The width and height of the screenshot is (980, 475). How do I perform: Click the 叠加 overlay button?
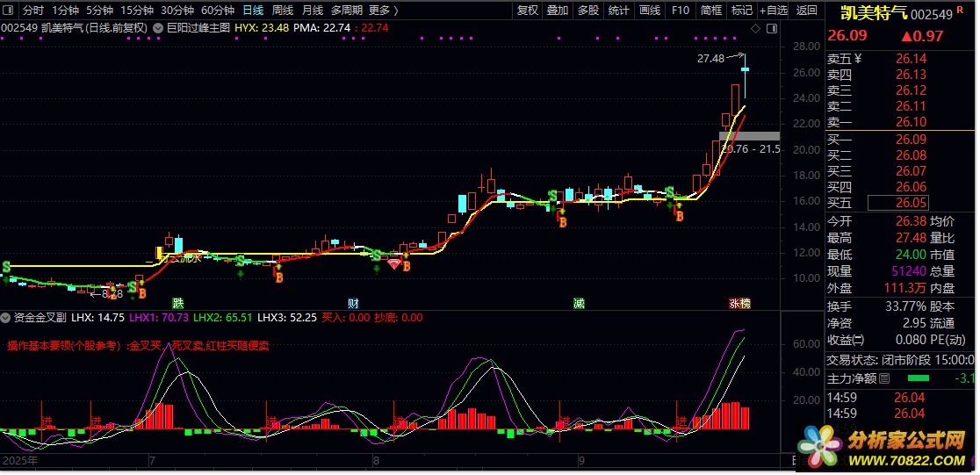(x=558, y=10)
